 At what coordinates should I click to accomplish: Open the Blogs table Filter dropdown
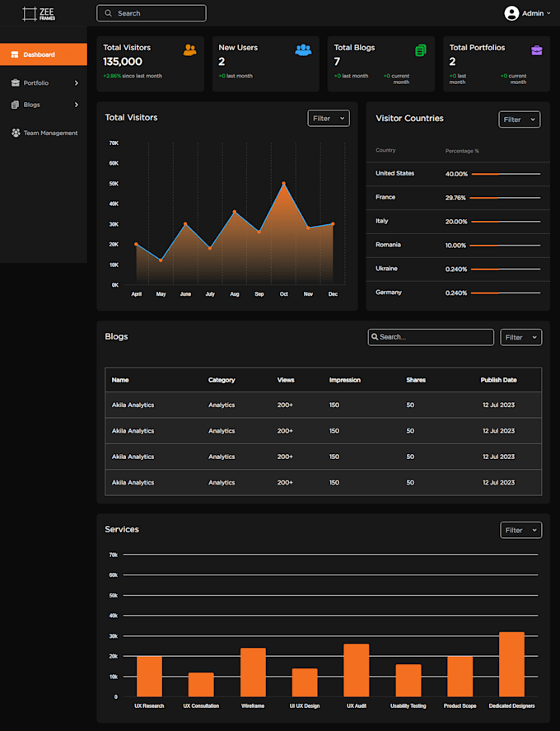pos(520,337)
